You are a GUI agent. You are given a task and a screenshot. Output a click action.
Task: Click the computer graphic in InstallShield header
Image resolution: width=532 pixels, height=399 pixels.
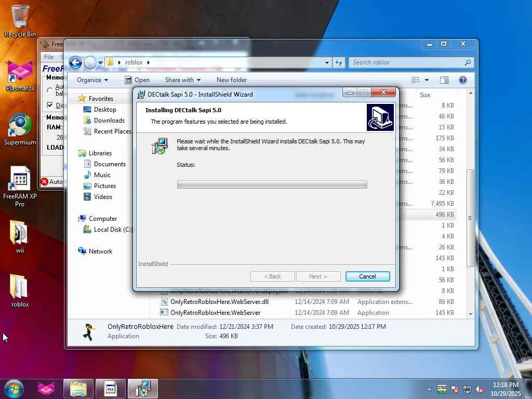[x=380, y=117]
